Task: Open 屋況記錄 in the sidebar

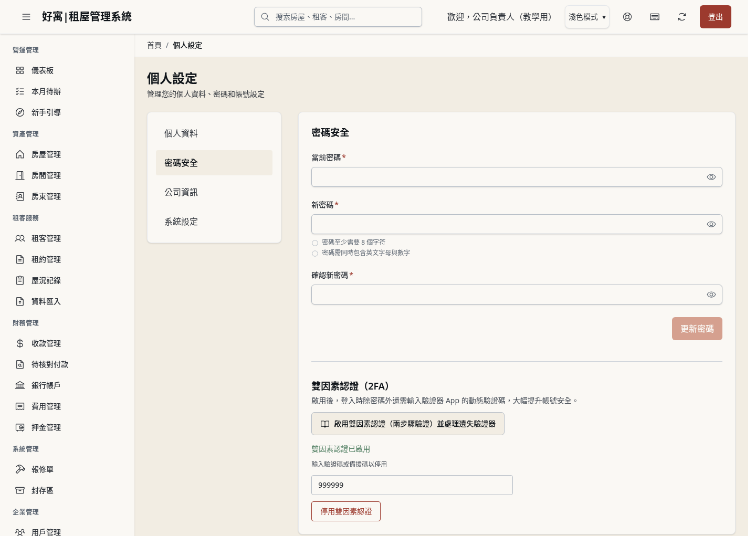Action: point(67,280)
